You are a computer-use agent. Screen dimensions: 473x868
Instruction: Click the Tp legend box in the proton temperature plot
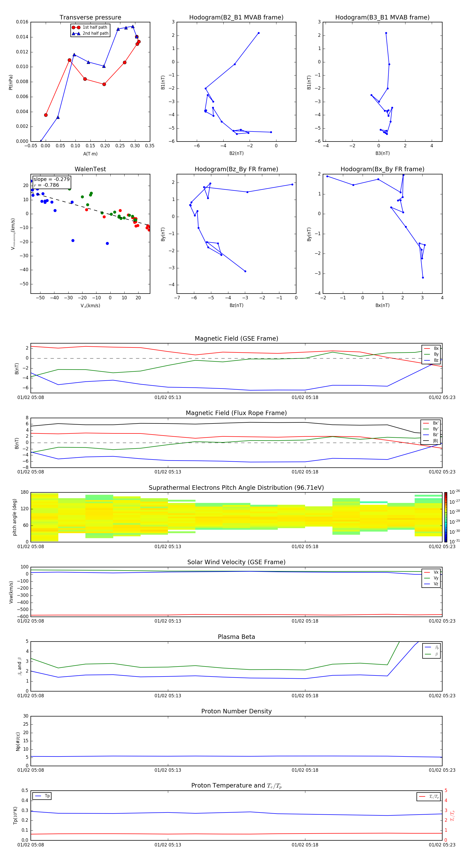pyautogui.click(x=42, y=796)
